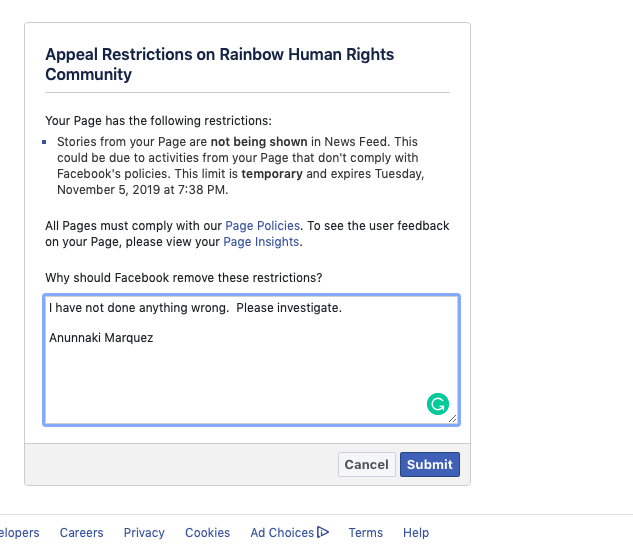633x550 pixels.
Task: Visit the Help footer link
Action: coord(416,533)
